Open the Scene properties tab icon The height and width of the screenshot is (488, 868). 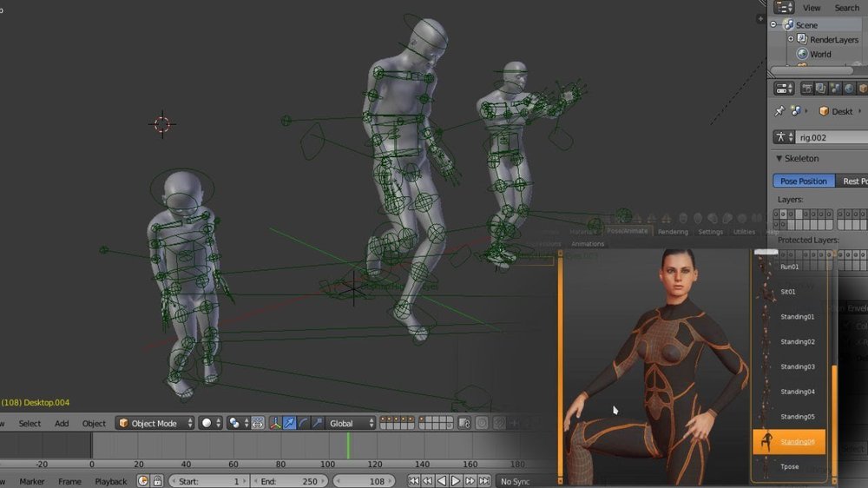[x=834, y=89]
